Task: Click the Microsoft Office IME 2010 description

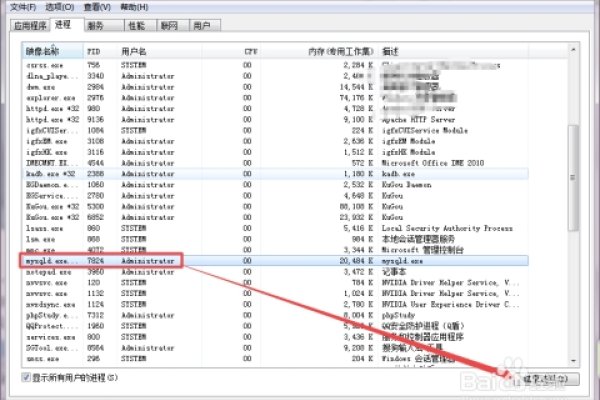Action: tap(433, 163)
